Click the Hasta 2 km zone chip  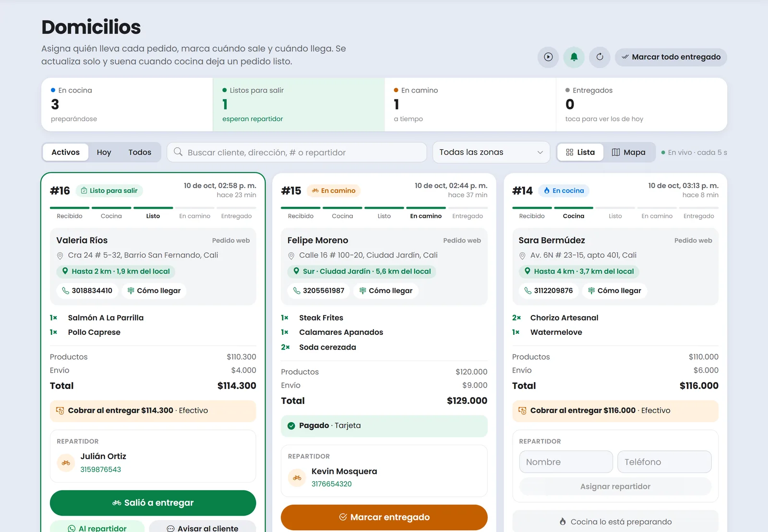tap(116, 272)
